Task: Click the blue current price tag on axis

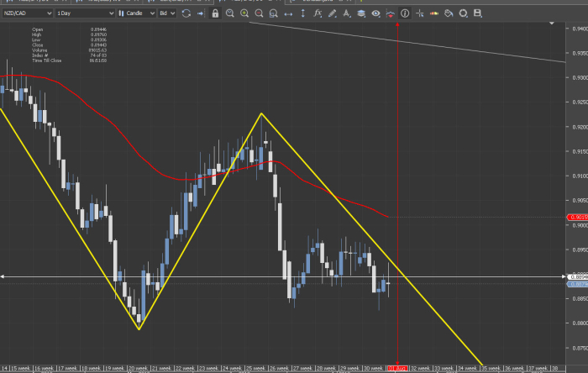Action: click(x=578, y=285)
